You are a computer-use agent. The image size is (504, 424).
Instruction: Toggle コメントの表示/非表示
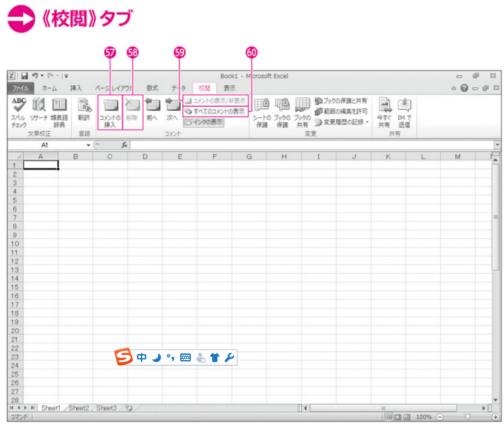pyautogui.click(x=215, y=101)
